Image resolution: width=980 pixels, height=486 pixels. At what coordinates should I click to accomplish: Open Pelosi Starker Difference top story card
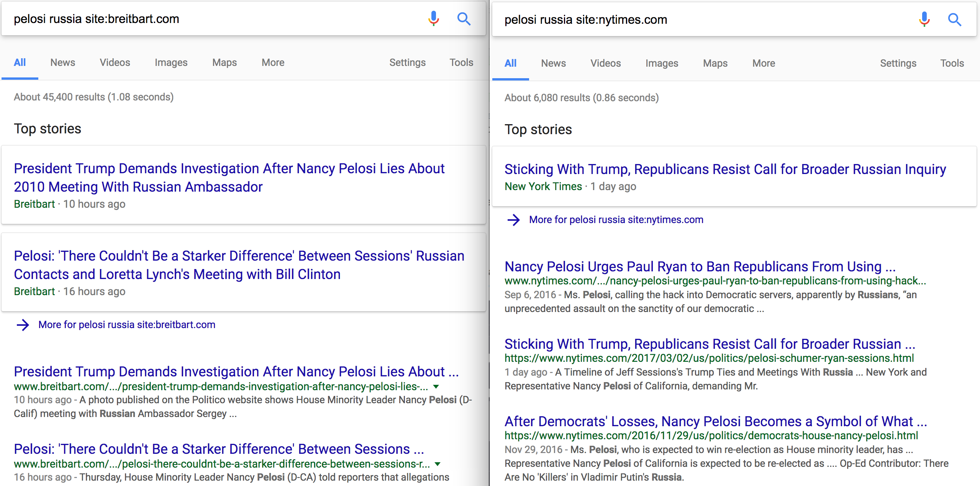[244, 272]
